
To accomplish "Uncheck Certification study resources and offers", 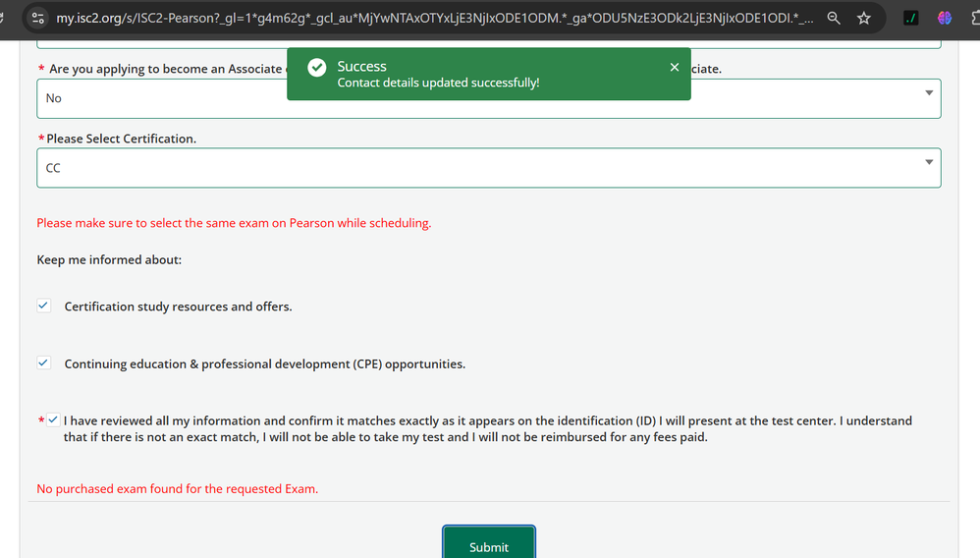I will [44, 306].
